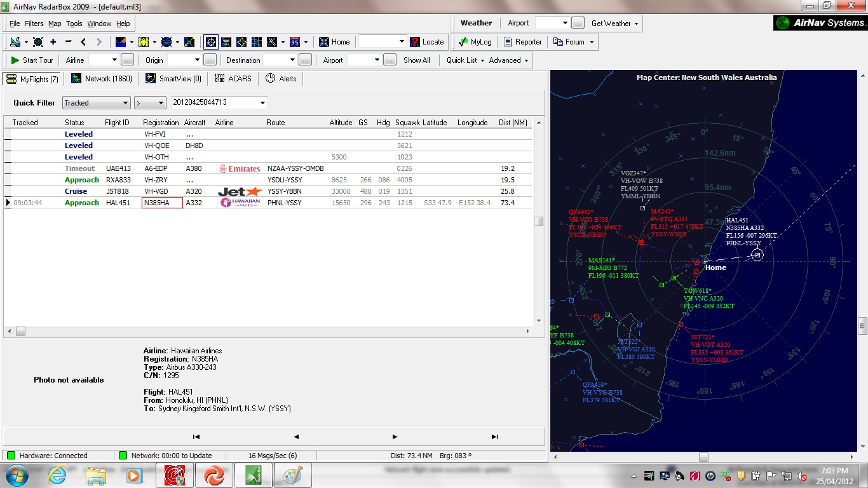Click ellipsis button next to Airline

(x=127, y=60)
